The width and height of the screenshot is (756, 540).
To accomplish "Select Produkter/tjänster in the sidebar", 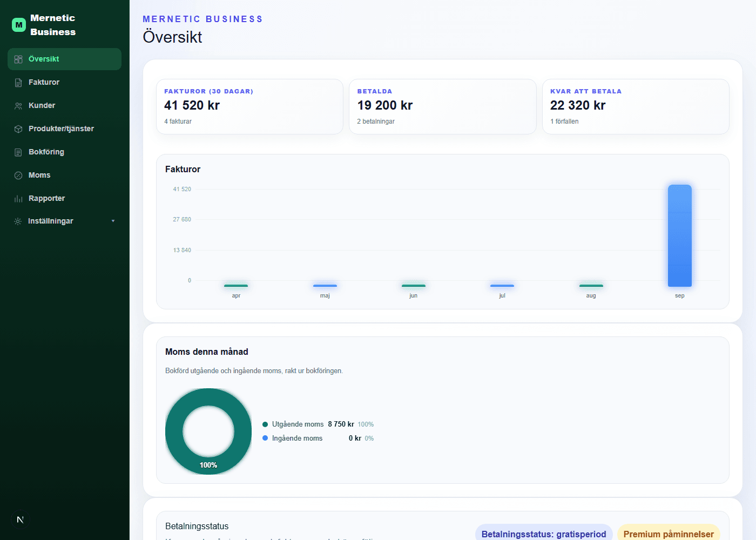I will (64, 129).
